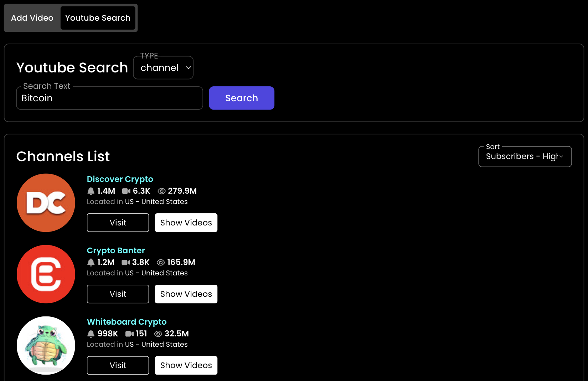
Task: Show videos for Whiteboard Crypto
Action: click(186, 365)
